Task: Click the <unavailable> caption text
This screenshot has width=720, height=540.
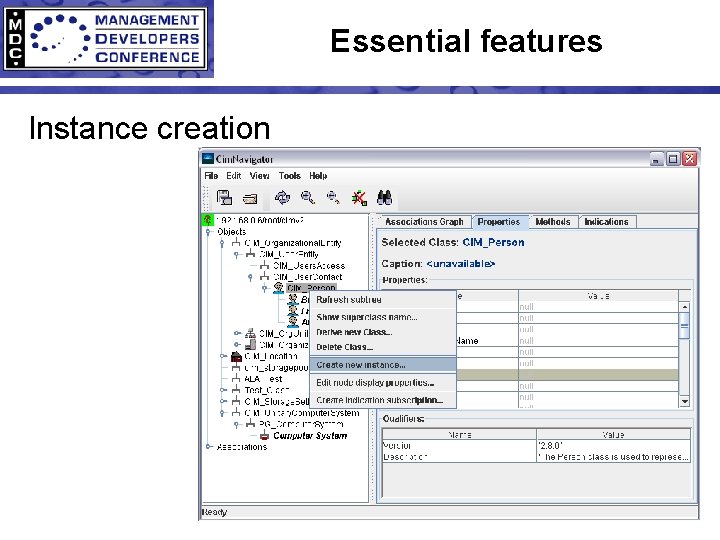Action: [x=461, y=264]
